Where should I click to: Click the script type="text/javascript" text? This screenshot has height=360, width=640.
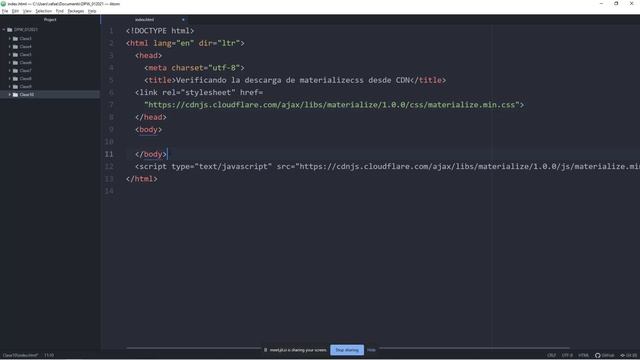[x=203, y=167]
